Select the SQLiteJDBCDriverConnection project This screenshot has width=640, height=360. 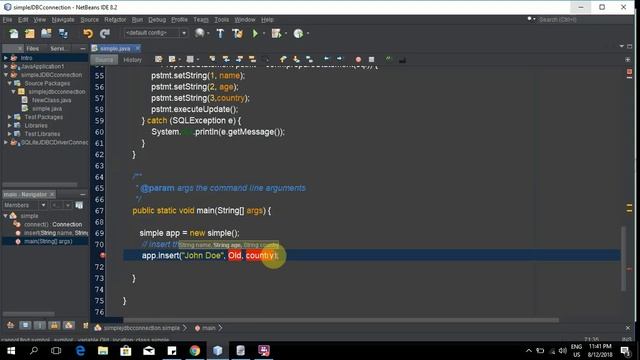pyautogui.click(x=54, y=142)
